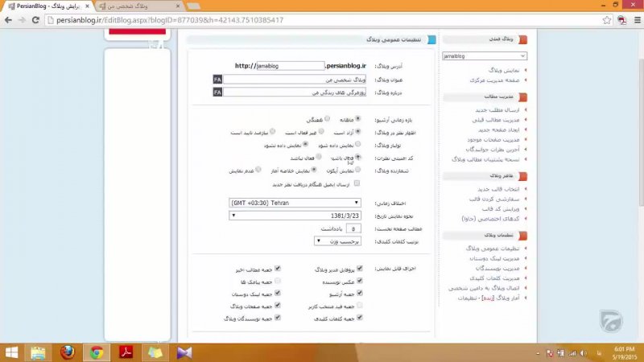Open Firefox from the taskbar
This screenshot has height=362, width=644.
coord(68,352)
